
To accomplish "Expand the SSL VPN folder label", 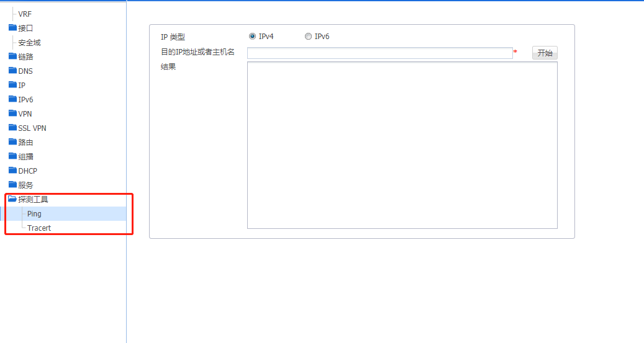I will tap(32, 128).
